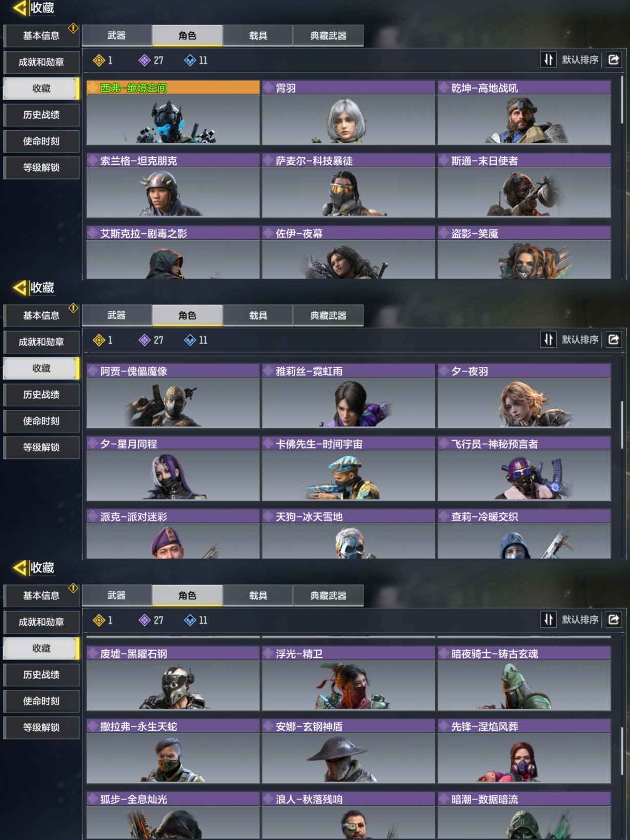Click the back arrow above the 西弗-绝境空间 list
This screenshot has height=840, width=630.
[x=19, y=8]
